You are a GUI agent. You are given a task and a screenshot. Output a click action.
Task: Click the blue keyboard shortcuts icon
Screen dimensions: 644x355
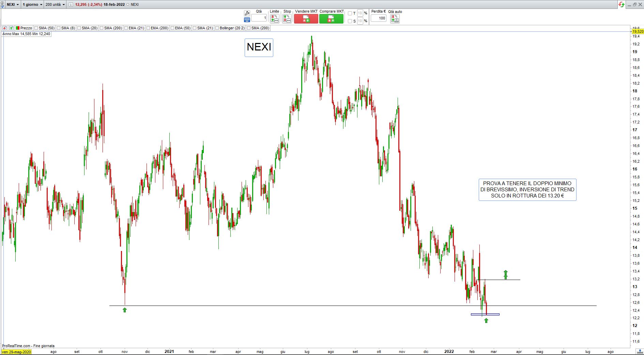(247, 20)
